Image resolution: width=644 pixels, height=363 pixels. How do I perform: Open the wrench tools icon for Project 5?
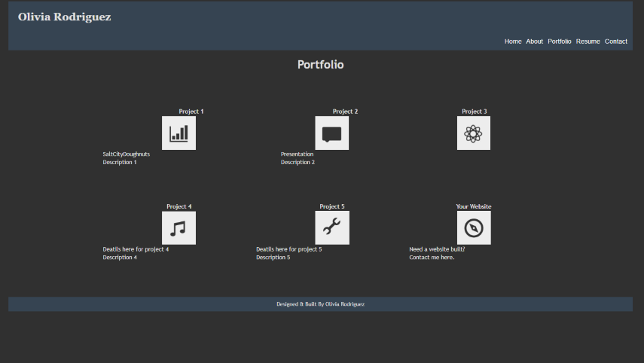(331, 228)
